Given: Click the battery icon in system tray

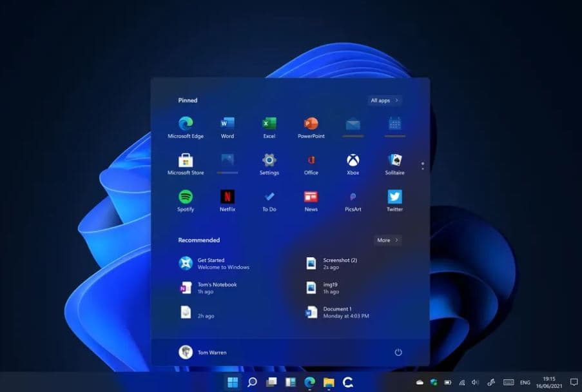Looking at the screenshot, I should click(448, 382).
